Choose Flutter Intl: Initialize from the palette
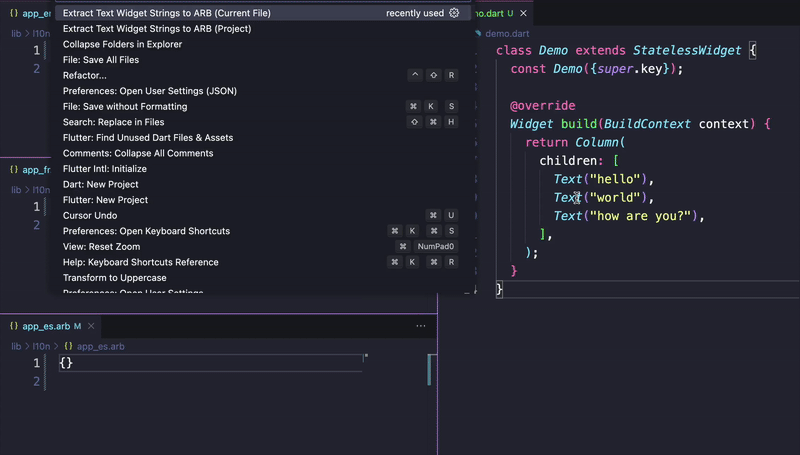Image resolution: width=800 pixels, height=455 pixels. coord(105,169)
